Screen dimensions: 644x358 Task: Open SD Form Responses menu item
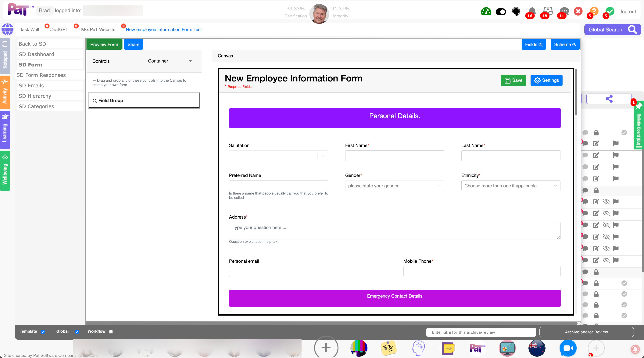[x=41, y=75]
